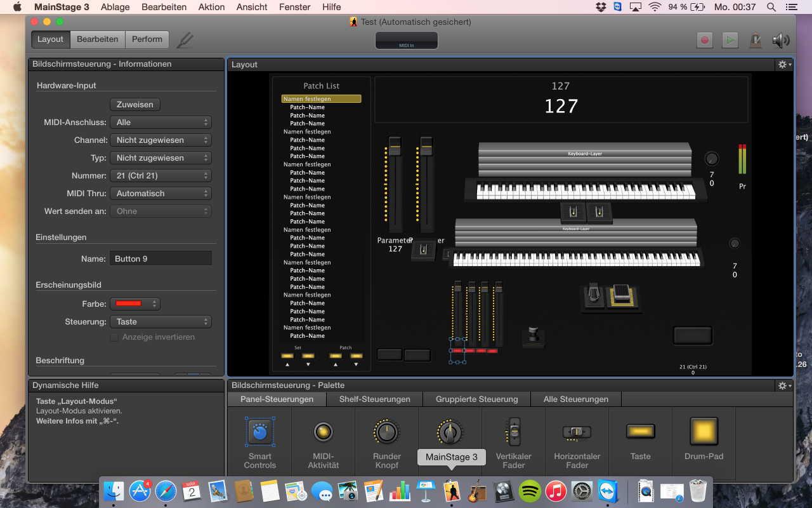Viewport: 812px width, 508px height.
Task: Open the Fenster menu
Action: pos(295,7)
